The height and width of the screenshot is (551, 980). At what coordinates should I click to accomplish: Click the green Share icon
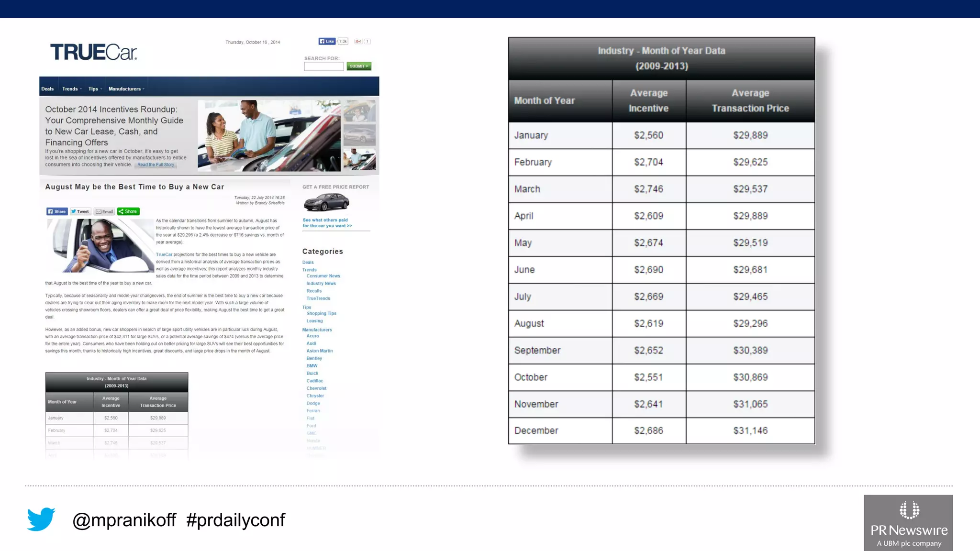pos(128,211)
